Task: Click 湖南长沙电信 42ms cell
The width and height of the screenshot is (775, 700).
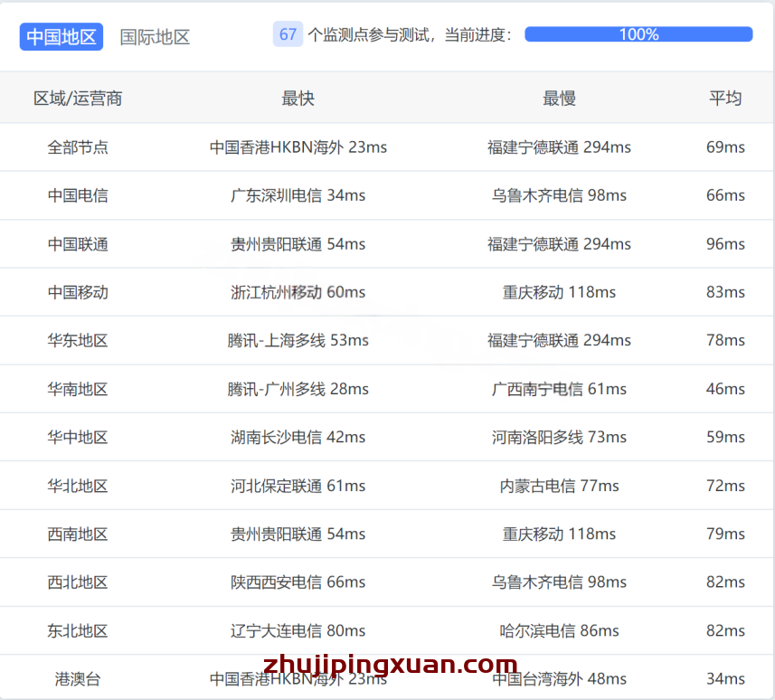Action: (x=298, y=437)
